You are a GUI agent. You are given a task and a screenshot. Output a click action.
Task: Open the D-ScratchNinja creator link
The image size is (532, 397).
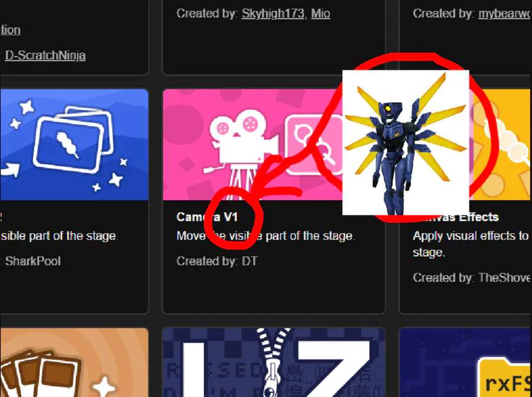(x=45, y=56)
